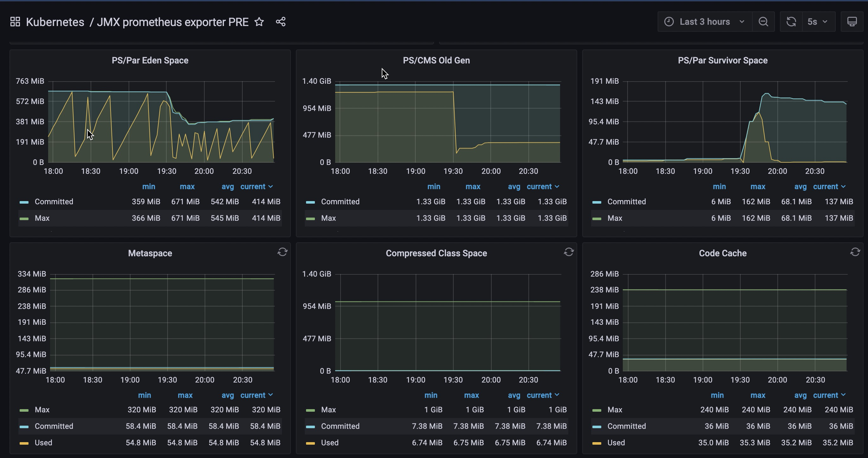
Task: Toggle Used series in Metaspace legend
Action: 43,442
